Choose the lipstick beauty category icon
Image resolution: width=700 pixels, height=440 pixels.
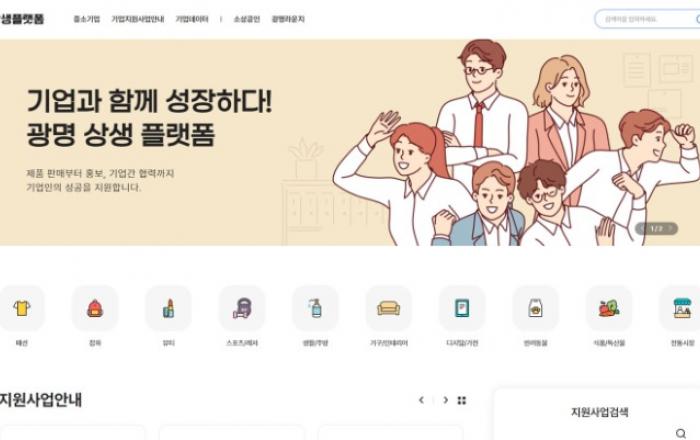click(168, 308)
